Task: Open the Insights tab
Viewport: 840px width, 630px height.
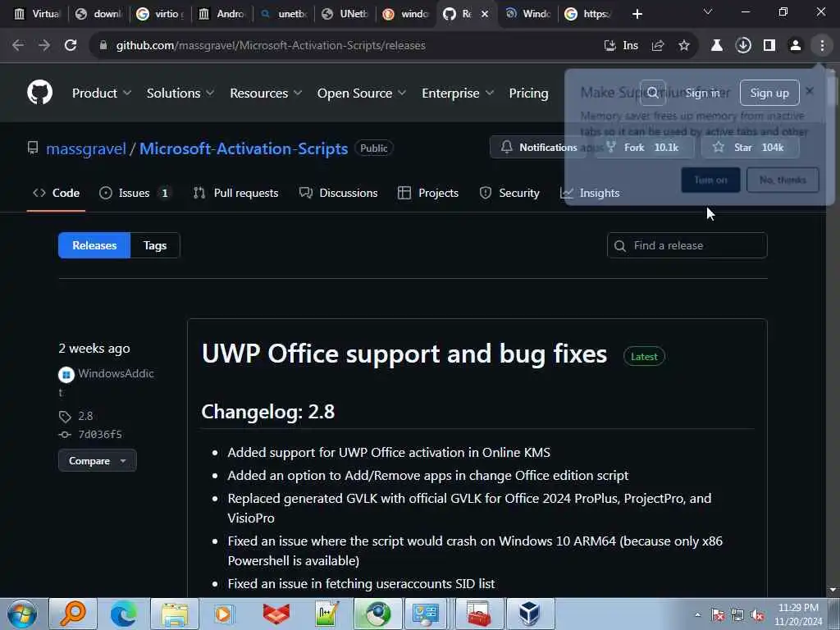Action: [589, 193]
